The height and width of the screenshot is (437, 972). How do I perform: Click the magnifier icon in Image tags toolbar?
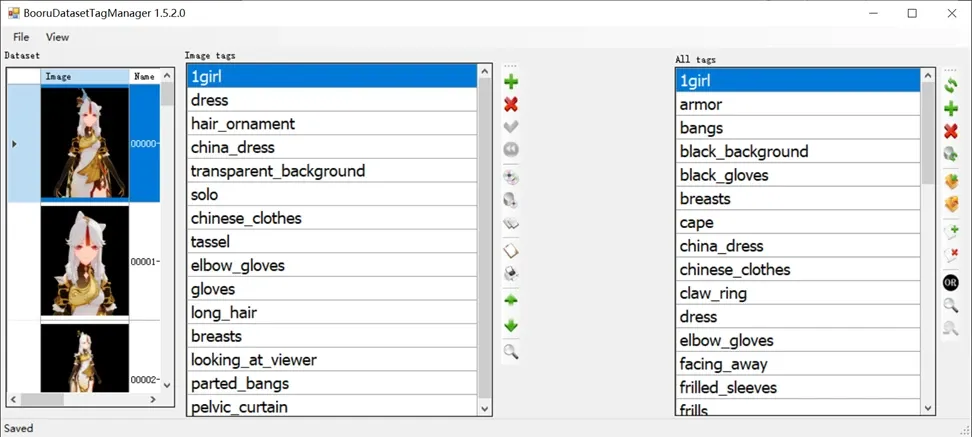[x=511, y=352]
